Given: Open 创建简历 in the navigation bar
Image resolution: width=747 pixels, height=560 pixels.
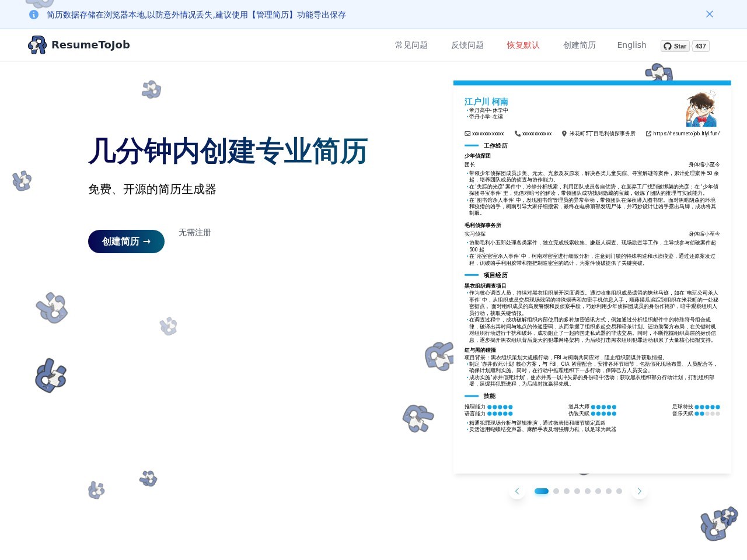Looking at the screenshot, I should [580, 45].
